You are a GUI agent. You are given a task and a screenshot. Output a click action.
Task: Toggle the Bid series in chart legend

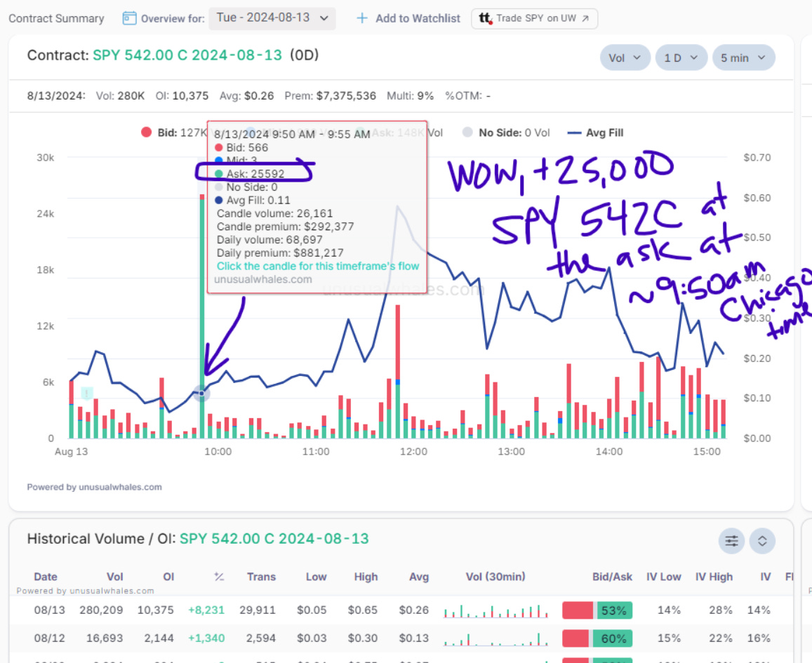pyautogui.click(x=174, y=133)
